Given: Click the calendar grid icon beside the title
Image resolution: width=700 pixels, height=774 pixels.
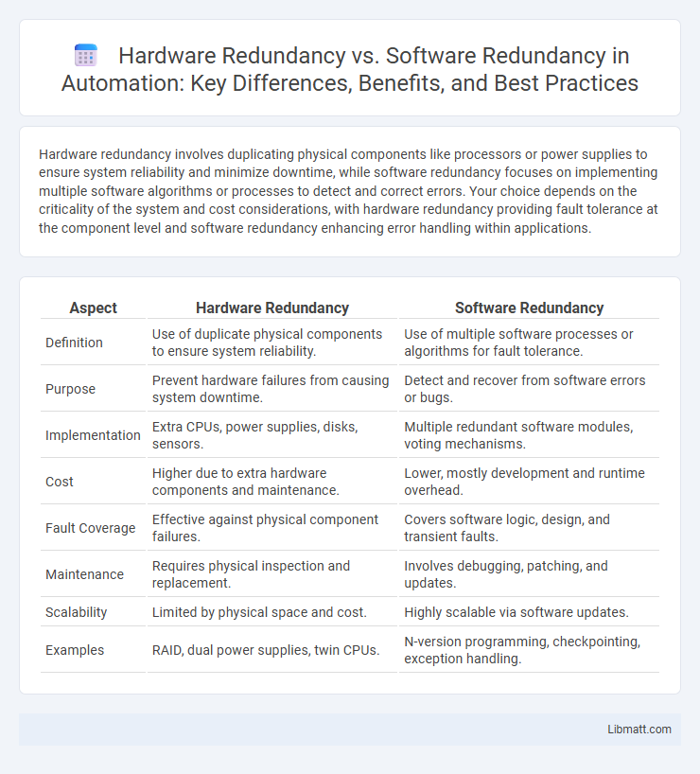Looking at the screenshot, I should [x=86, y=55].
